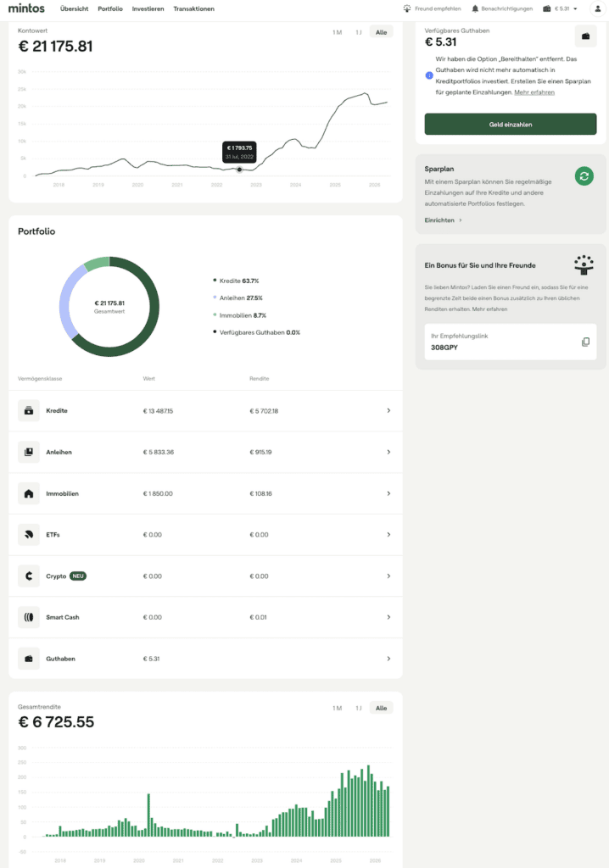The width and height of the screenshot is (609, 868).
Task: Click Kredite value € 13 487.15
Action: pos(158,411)
